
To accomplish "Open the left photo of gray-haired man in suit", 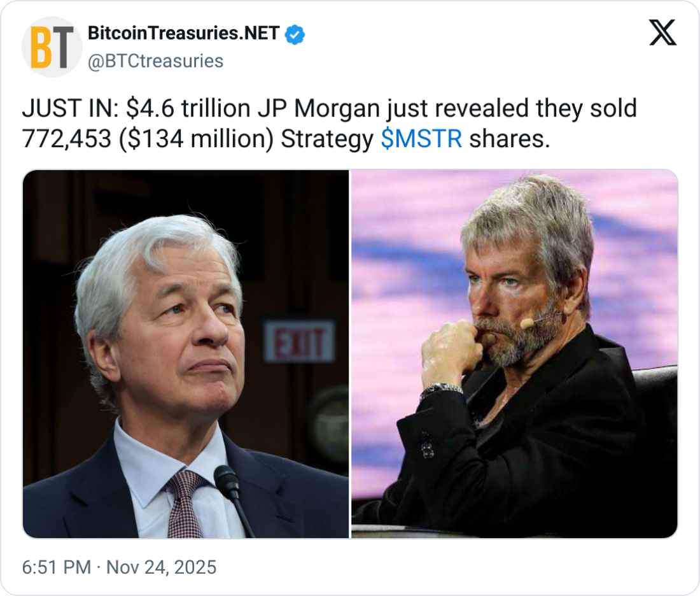I will 186,354.
